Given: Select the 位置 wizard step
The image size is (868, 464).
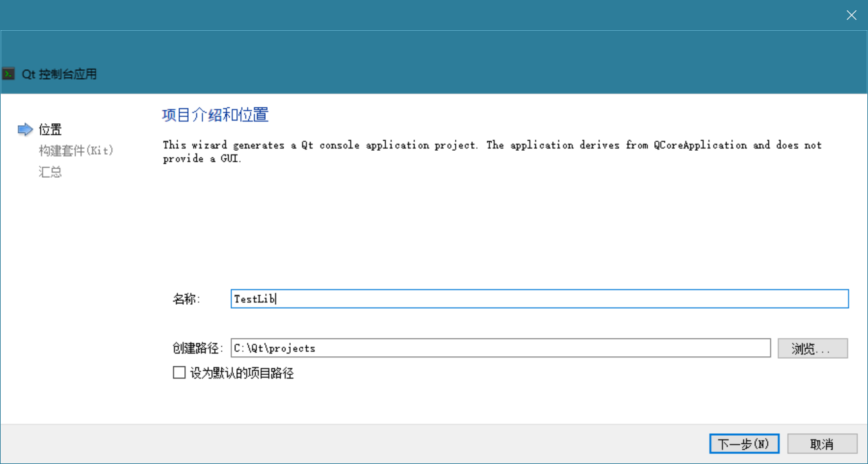Looking at the screenshot, I should point(50,130).
